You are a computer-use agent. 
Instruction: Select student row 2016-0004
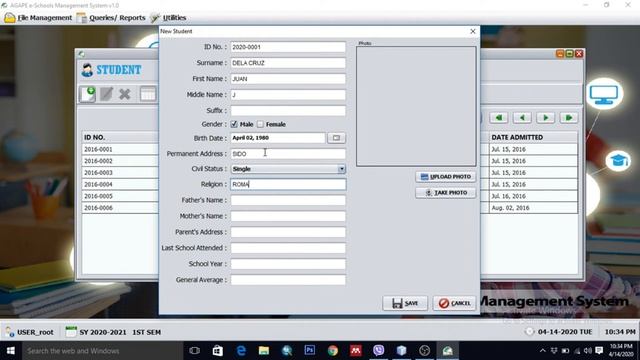tap(120, 184)
